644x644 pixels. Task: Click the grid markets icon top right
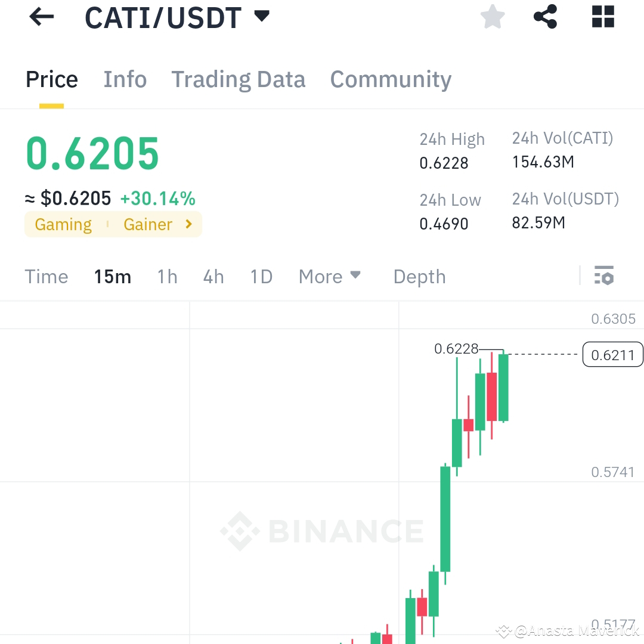pyautogui.click(x=602, y=17)
